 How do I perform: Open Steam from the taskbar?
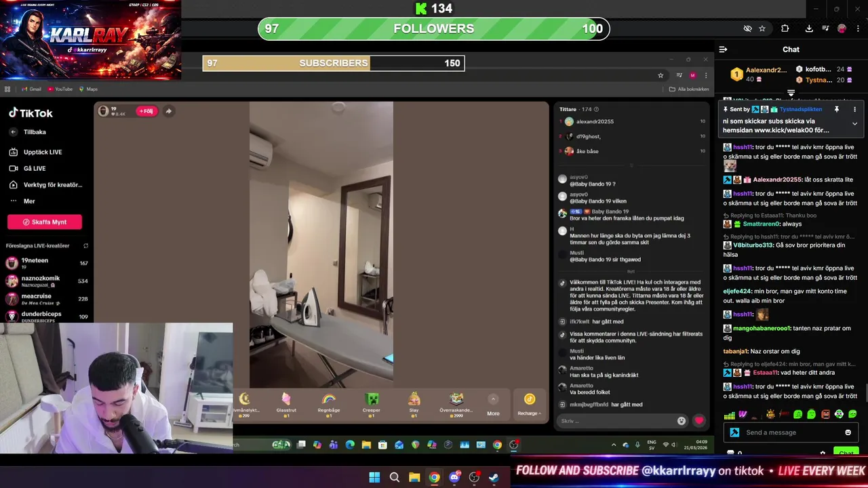click(x=494, y=477)
